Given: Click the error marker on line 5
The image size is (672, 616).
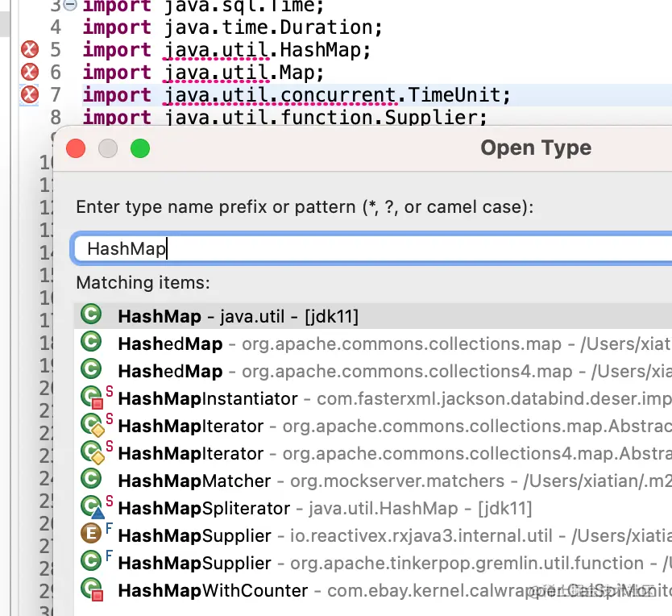Looking at the screenshot, I should pyautogui.click(x=30, y=49).
